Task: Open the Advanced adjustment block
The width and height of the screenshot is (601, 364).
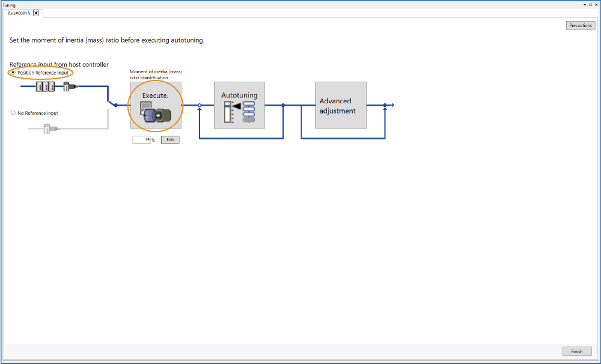Action: (341, 105)
